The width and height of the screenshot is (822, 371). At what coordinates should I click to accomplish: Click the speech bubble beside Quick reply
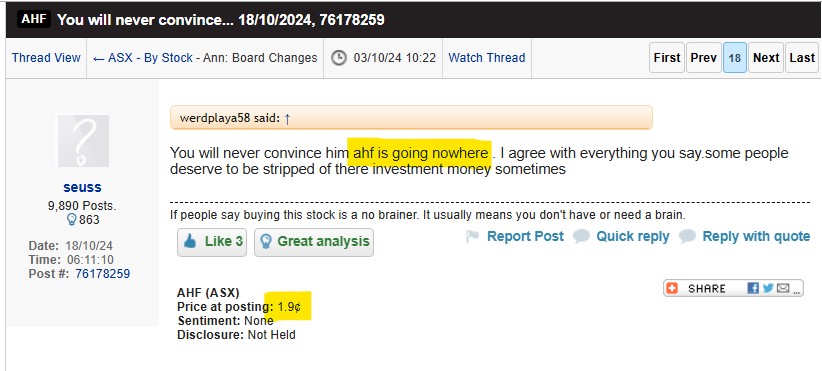click(x=581, y=237)
